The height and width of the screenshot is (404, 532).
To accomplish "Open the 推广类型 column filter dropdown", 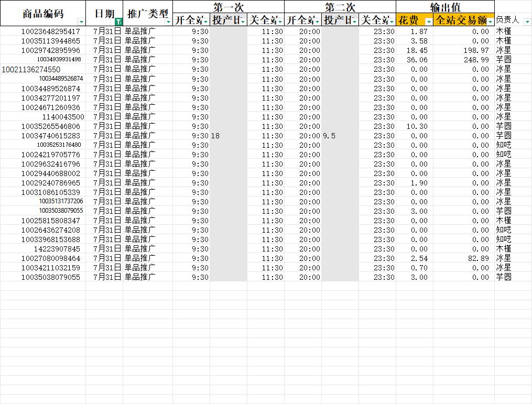I will click(x=168, y=22).
